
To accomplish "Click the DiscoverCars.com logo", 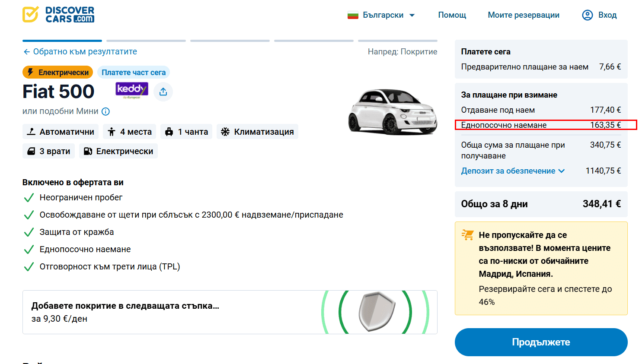I will [x=58, y=15].
